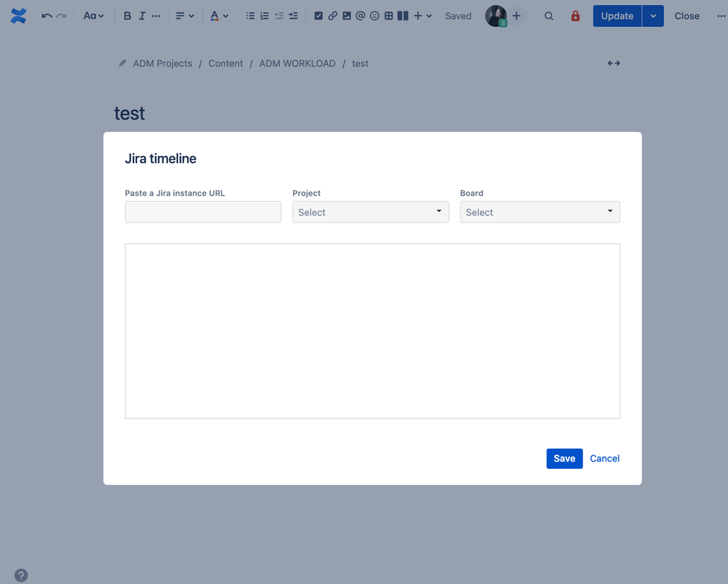The image size is (728, 584).
Task: Toggle italic formatting
Action: 142,16
